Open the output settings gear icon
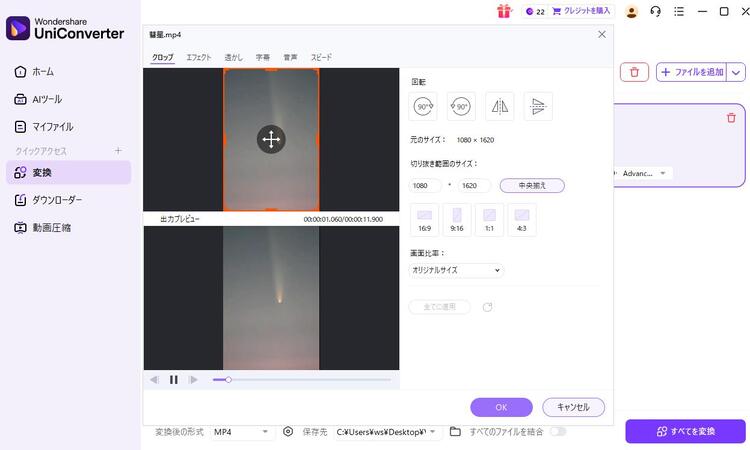Viewport: 750px width, 450px height. click(288, 432)
